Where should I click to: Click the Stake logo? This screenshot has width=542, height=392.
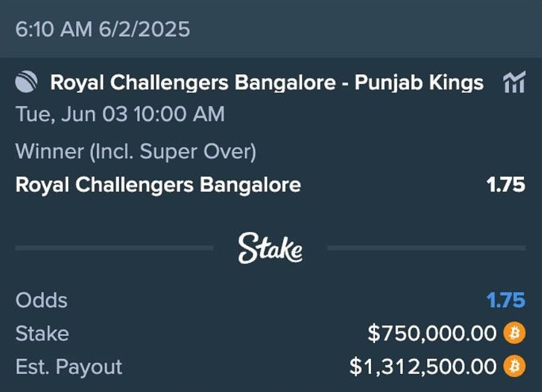pyautogui.click(x=270, y=248)
